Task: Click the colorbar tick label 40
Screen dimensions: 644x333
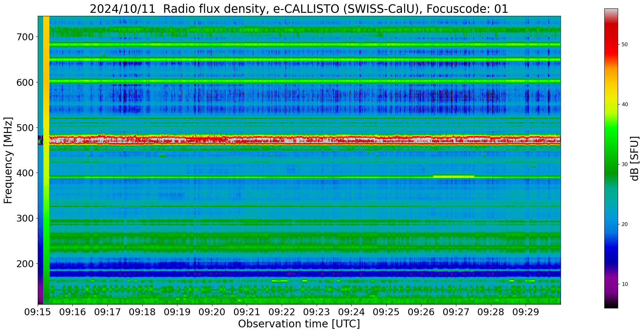Action: (625, 105)
